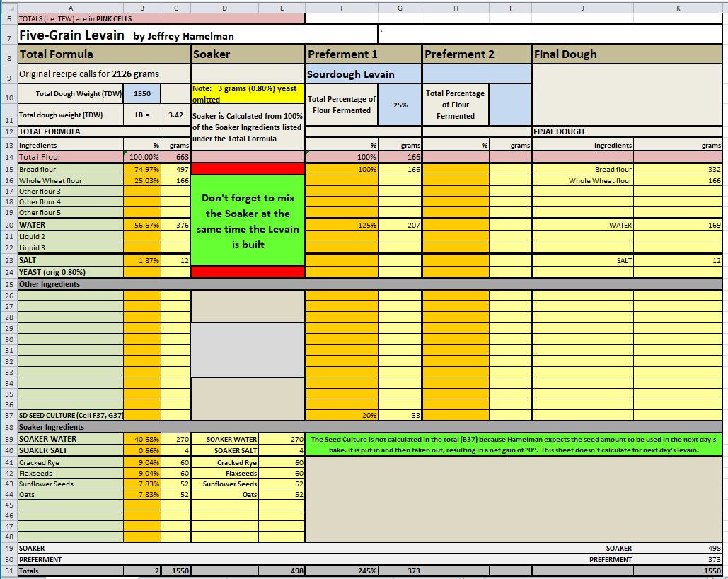728x579 pixels.
Task: Select the SALT percentage 1.87% cell
Action: click(142, 260)
